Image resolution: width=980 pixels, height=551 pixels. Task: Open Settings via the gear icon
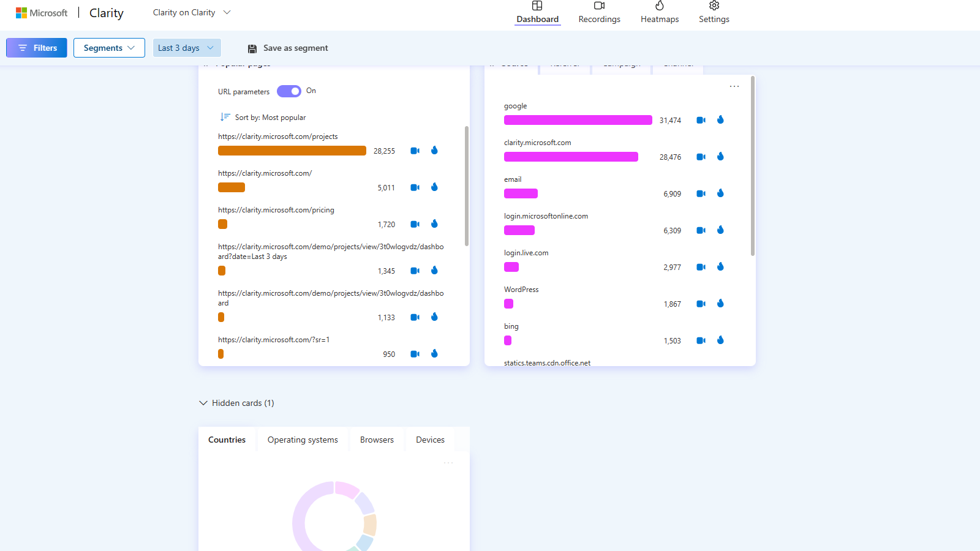pyautogui.click(x=714, y=6)
